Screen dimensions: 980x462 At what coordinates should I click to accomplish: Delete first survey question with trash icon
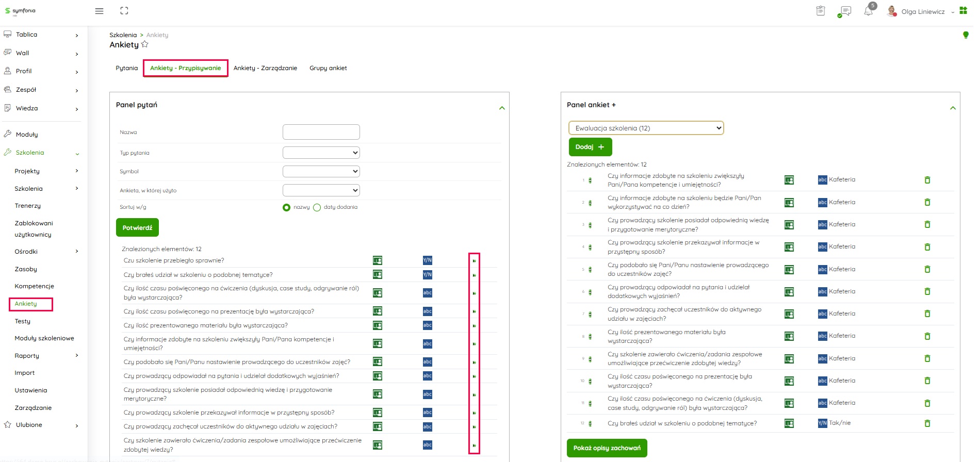927,180
